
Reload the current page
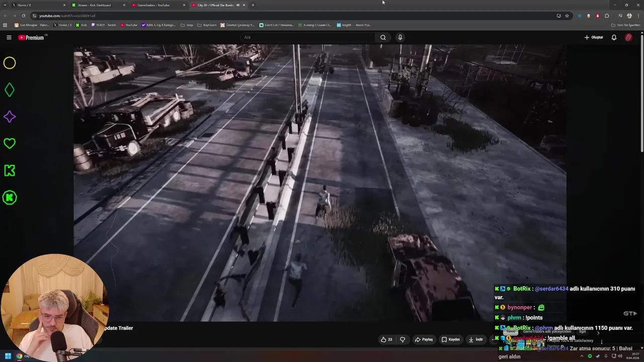(23, 16)
